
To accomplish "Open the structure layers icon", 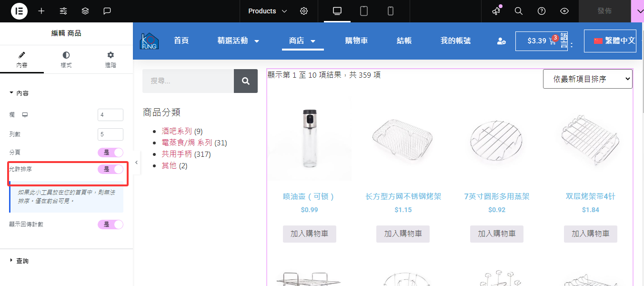I will point(85,11).
